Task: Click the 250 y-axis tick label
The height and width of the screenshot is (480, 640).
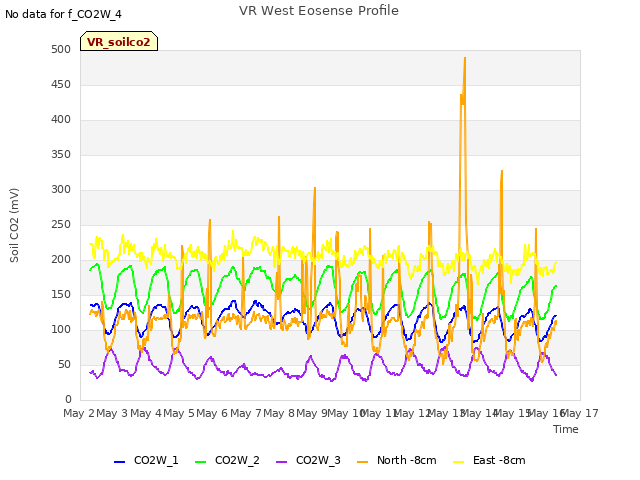Action: (x=61, y=224)
